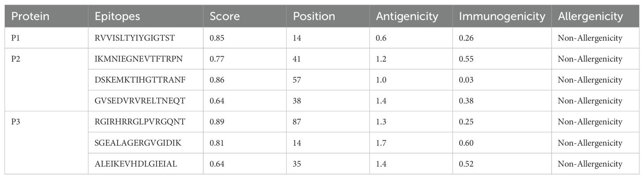Select the Immunogenicity column header
644x179 pixels.
point(502,17)
